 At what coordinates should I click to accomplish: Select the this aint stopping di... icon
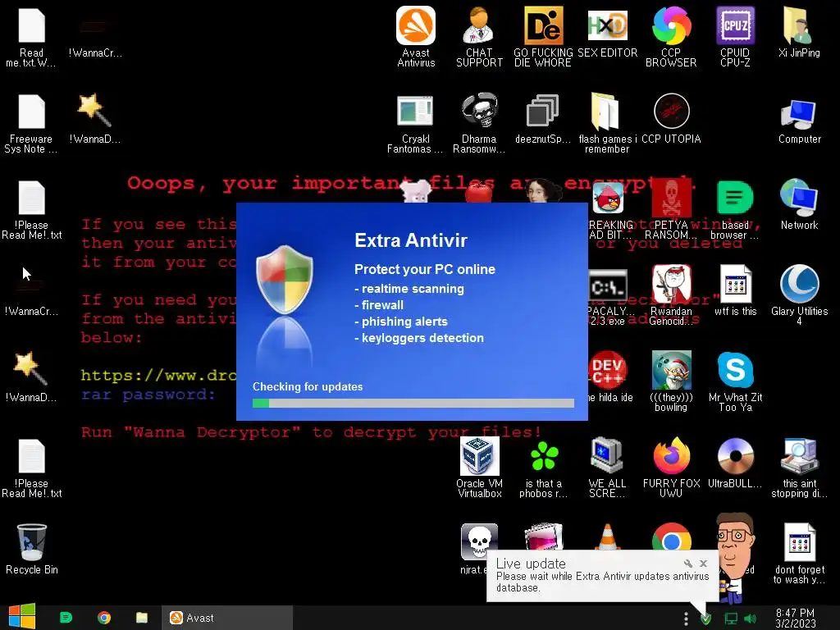[799, 468]
